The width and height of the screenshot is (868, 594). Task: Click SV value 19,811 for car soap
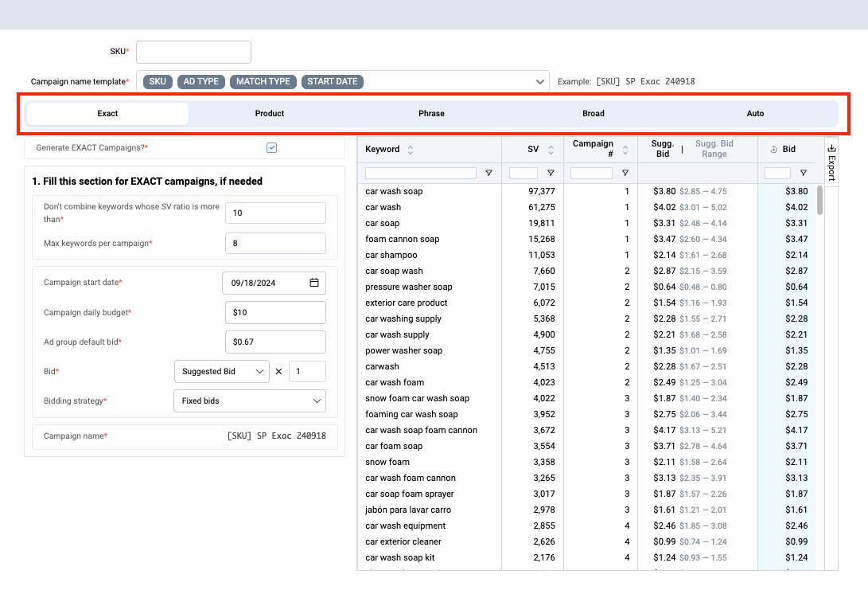(541, 223)
